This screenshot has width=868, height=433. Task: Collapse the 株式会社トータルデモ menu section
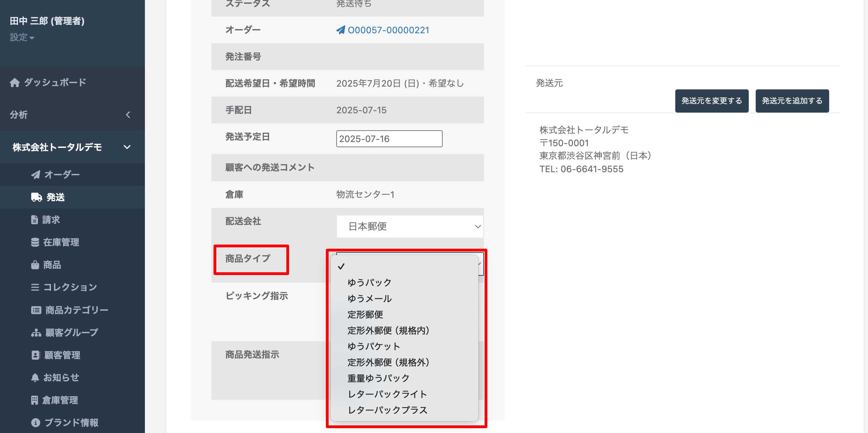(x=127, y=147)
